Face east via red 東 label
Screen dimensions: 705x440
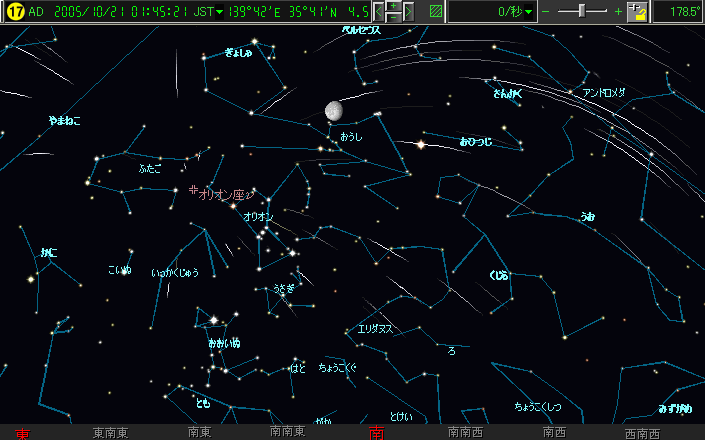click(x=22, y=434)
